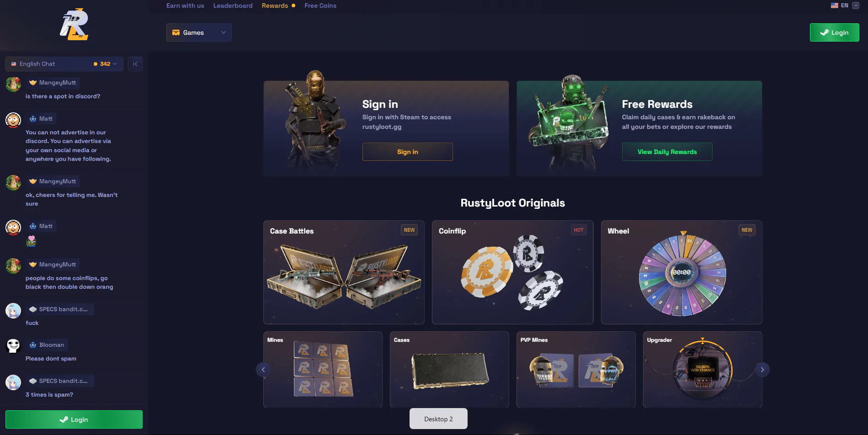Open the Leaderboard page
Viewport: 868px width, 435px height.
pyautogui.click(x=233, y=5)
